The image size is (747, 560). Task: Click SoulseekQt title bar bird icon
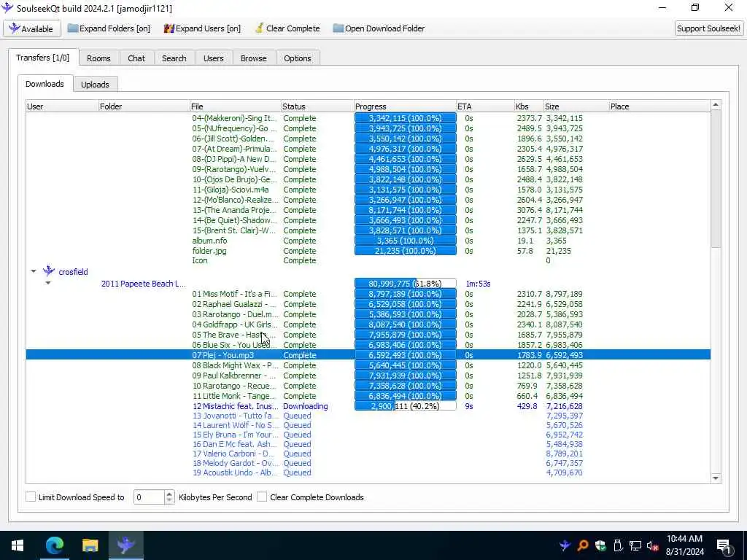pyautogui.click(x=7, y=7)
